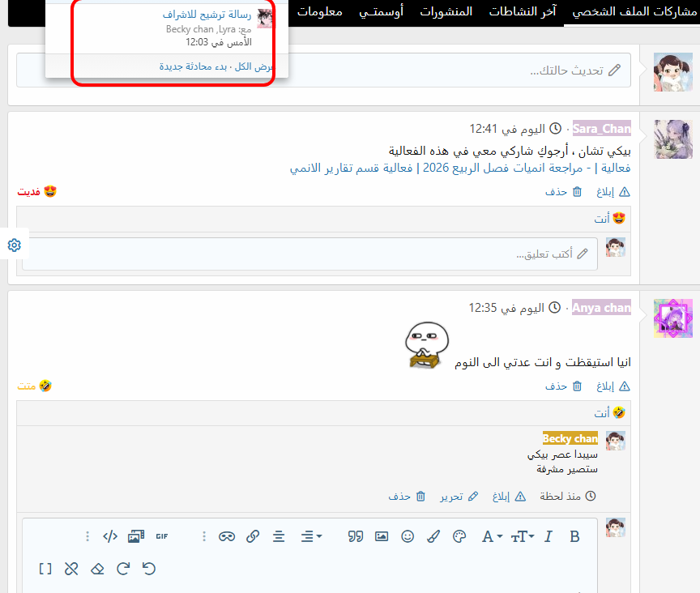Open the font size TT dropdown
The width and height of the screenshot is (700, 593).
click(522, 536)
